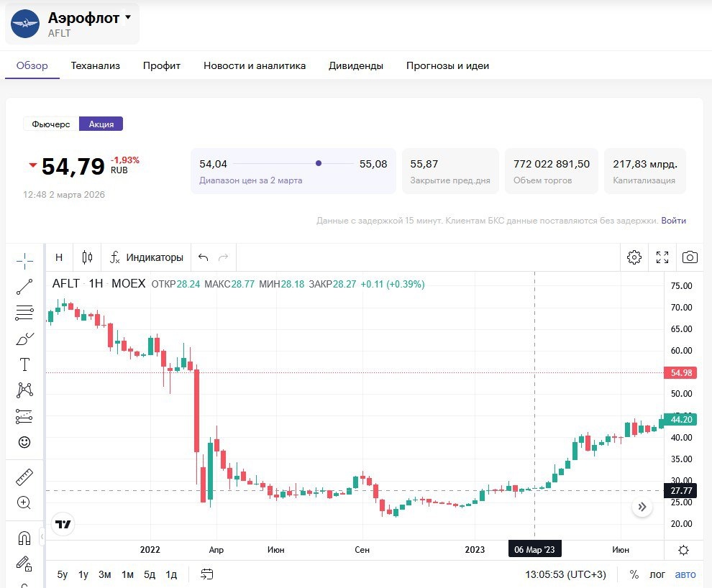Open the Fibonacci retracement tools
This screenshot has width=712, height=588.
[x=24, y=313]
